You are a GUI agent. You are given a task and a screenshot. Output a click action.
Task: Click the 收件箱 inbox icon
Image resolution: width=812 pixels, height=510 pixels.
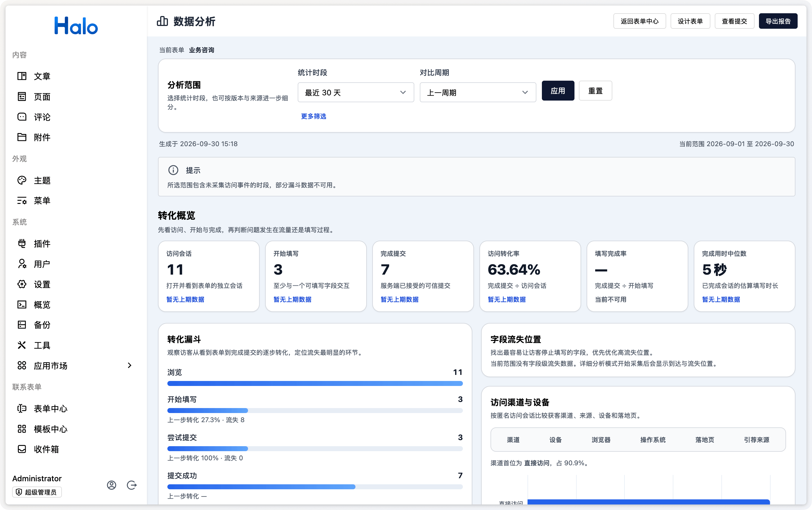click(x=22, y=449)
